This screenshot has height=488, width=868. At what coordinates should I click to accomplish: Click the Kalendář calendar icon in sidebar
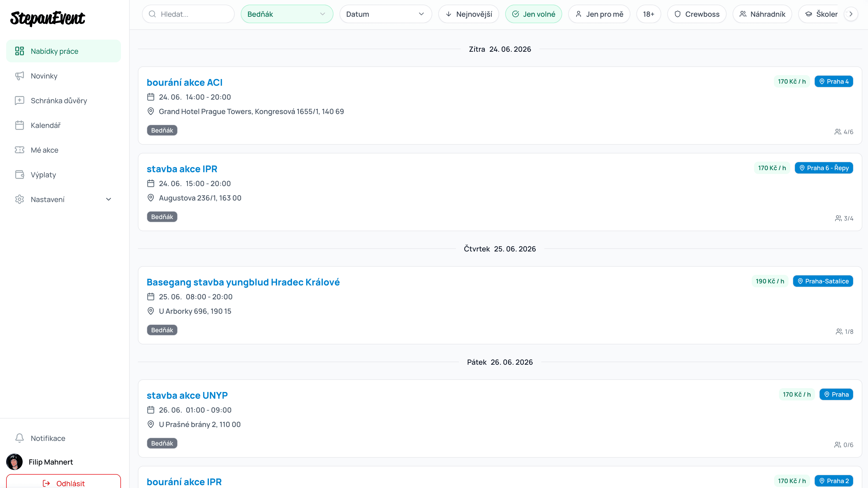[20, 125]
